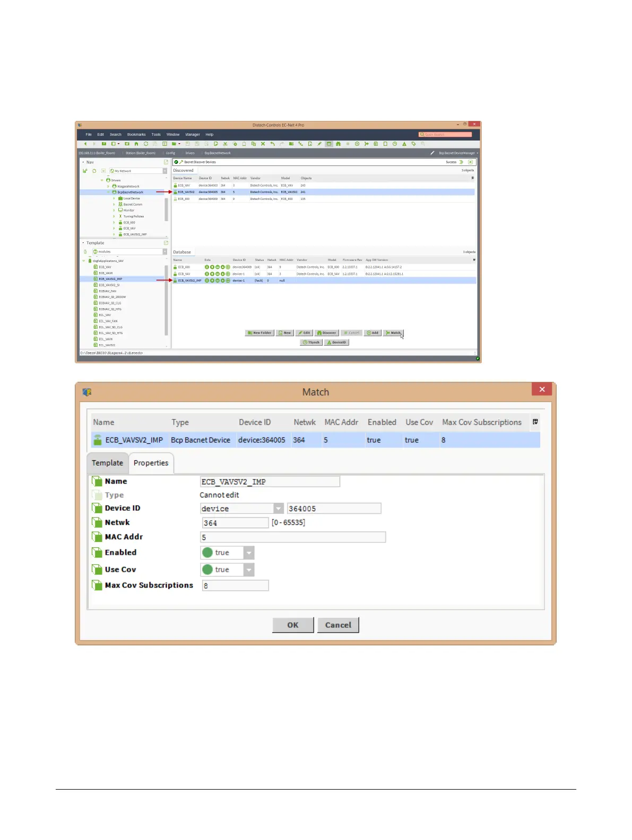Expand the NiagaraNetwork tree node
The width and height of the screenshot is (632, 840).
(108, 187)
